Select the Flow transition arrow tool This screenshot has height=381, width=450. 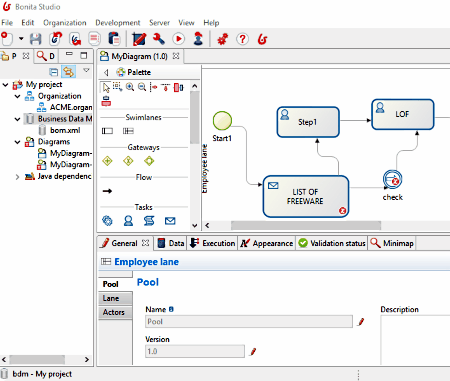click(x=107, y=191)
